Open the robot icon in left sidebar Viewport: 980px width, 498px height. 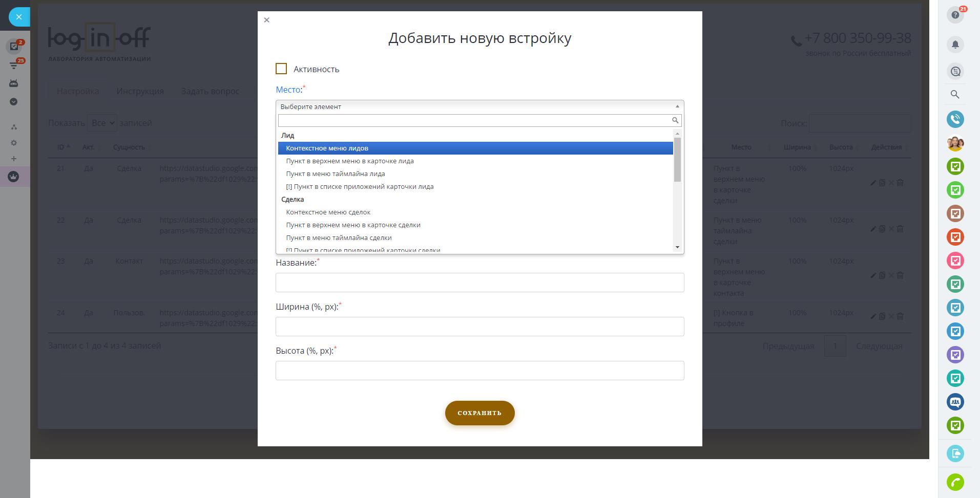pos(14,83)
